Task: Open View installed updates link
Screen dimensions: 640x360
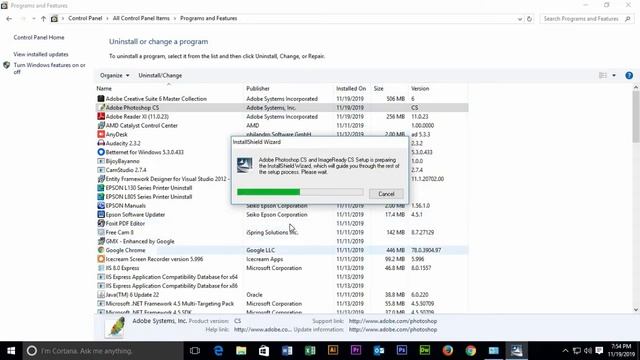Action: [x=41, y=54]
